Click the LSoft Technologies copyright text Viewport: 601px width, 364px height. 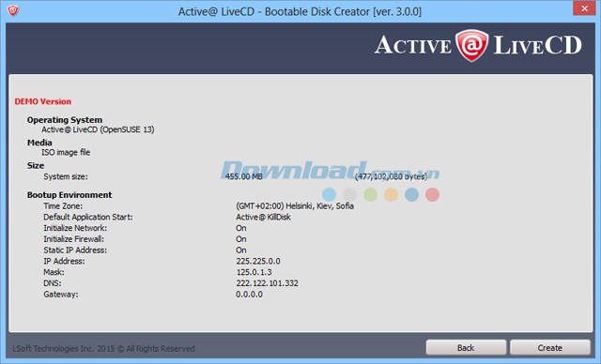coord(103,349)
